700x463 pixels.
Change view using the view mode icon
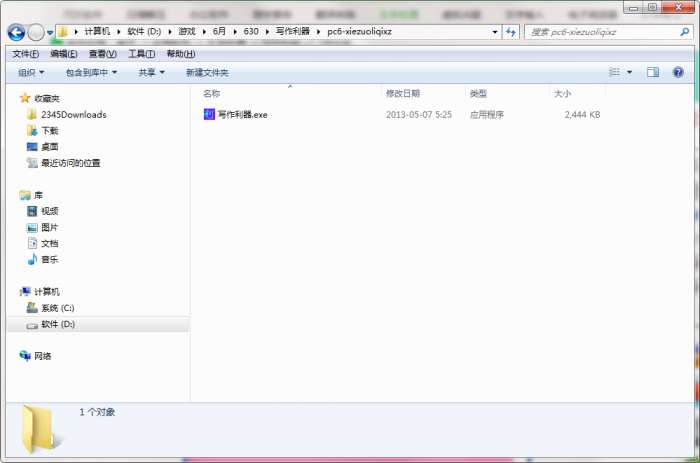pyautogui.click(x=615, y=72)
